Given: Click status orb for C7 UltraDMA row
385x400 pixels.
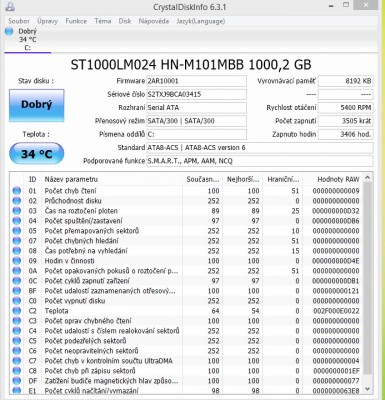Looking at the screenshot, I should pos(17,361).
